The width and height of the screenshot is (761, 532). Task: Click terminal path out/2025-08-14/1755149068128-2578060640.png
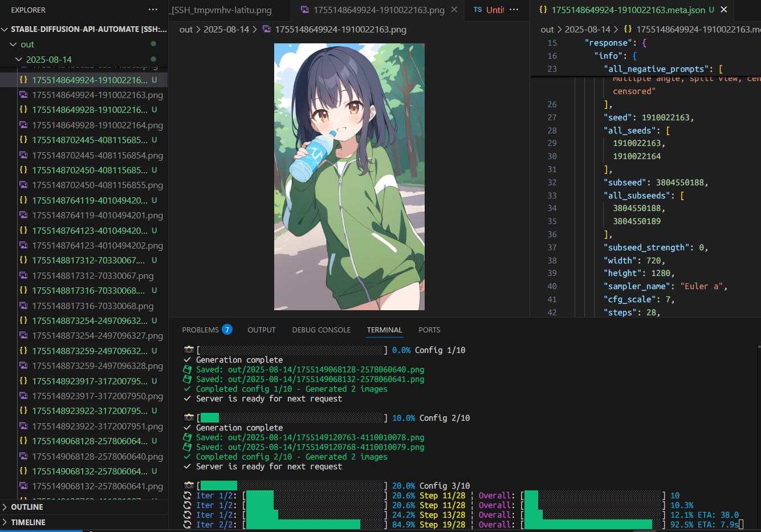(326, 369)
